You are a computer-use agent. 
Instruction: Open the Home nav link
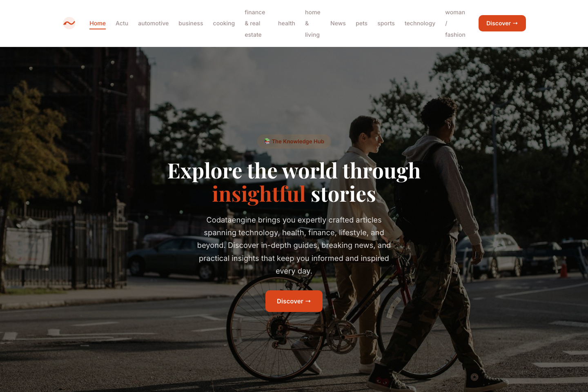98,23
